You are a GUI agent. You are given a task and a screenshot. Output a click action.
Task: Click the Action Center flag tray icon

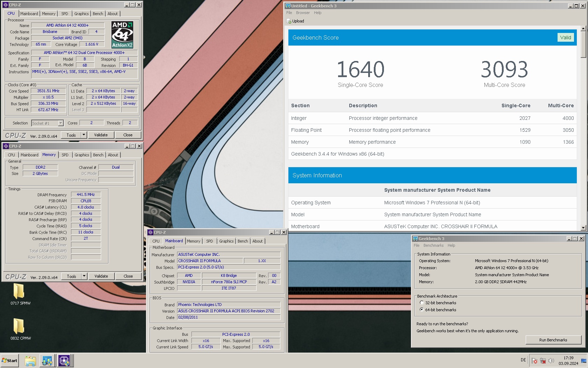pyautogui.click(x=534, y=361)
